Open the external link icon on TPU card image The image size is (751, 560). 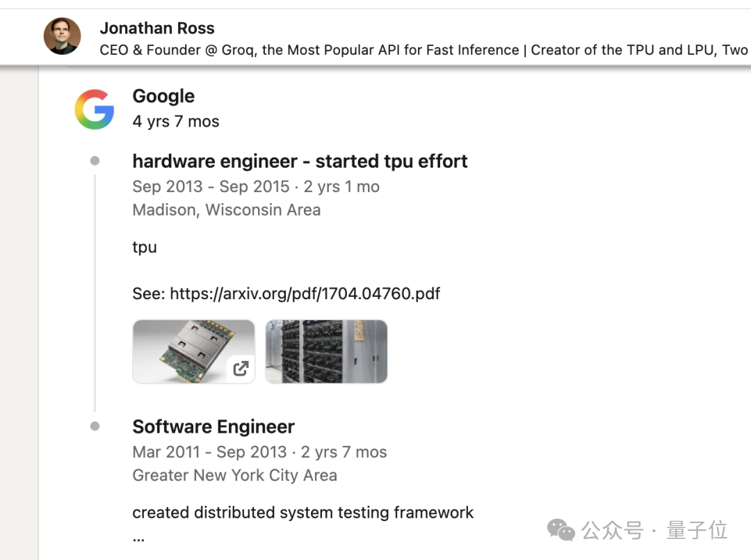coord(241,369)
